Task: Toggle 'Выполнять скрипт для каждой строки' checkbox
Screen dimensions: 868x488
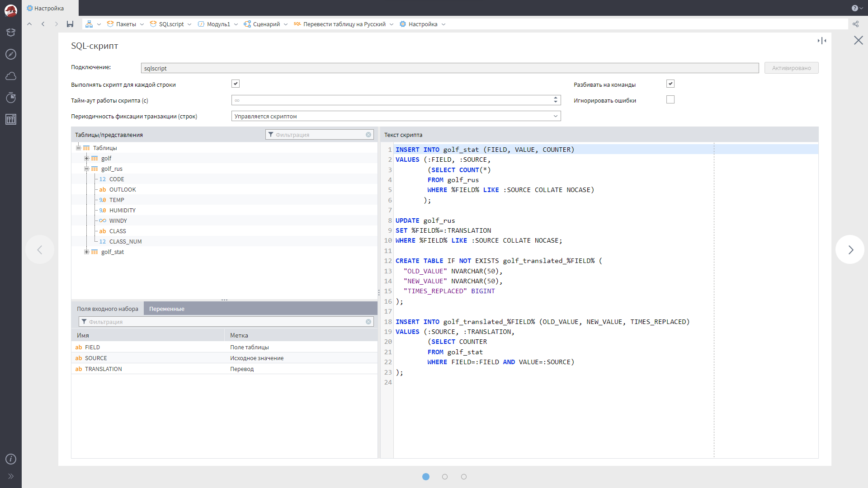Action: point(236,84)
